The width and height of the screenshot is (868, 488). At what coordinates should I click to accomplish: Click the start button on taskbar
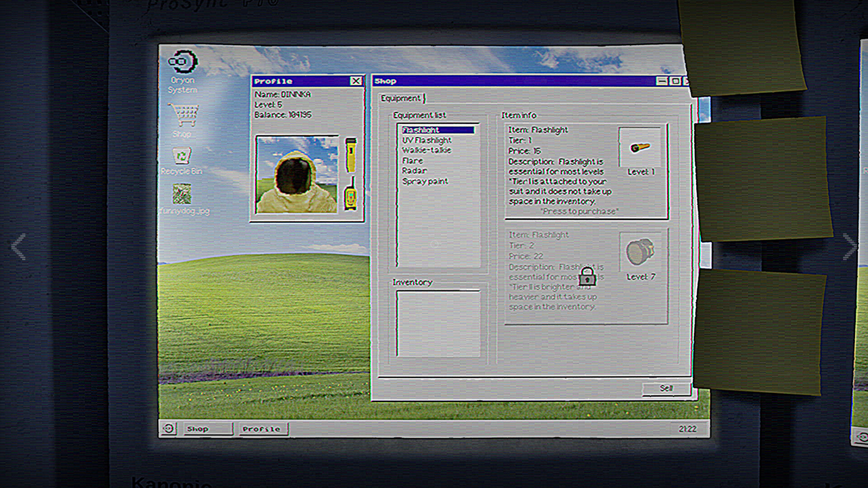click(169, 428)
